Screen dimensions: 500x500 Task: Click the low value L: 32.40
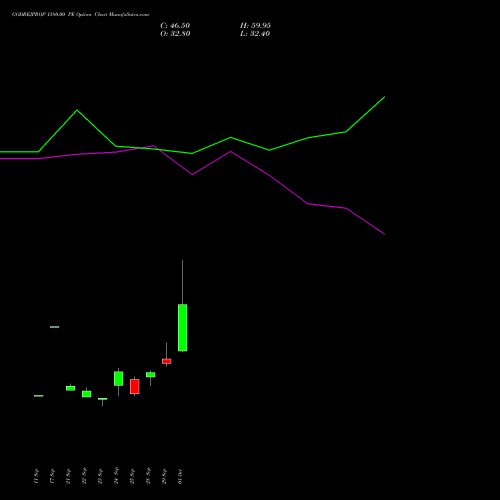pos(255,34)
